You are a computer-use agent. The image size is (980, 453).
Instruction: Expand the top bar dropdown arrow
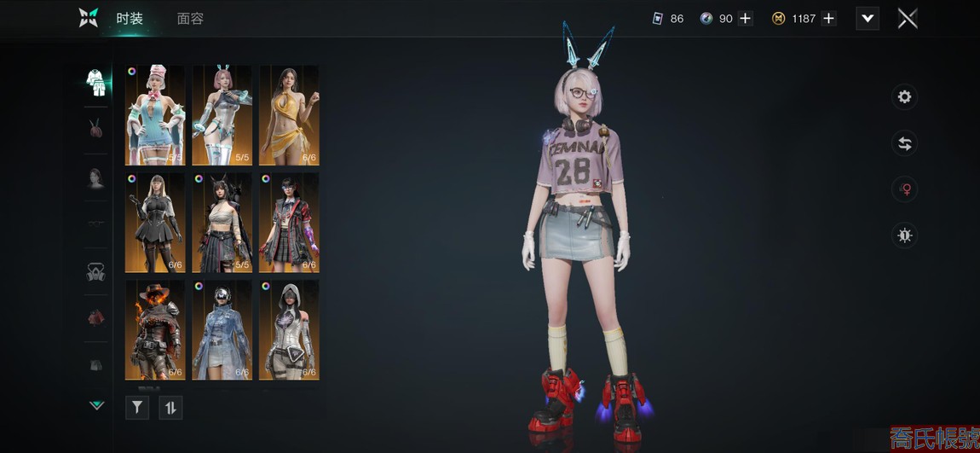click(x=867, y=19)
